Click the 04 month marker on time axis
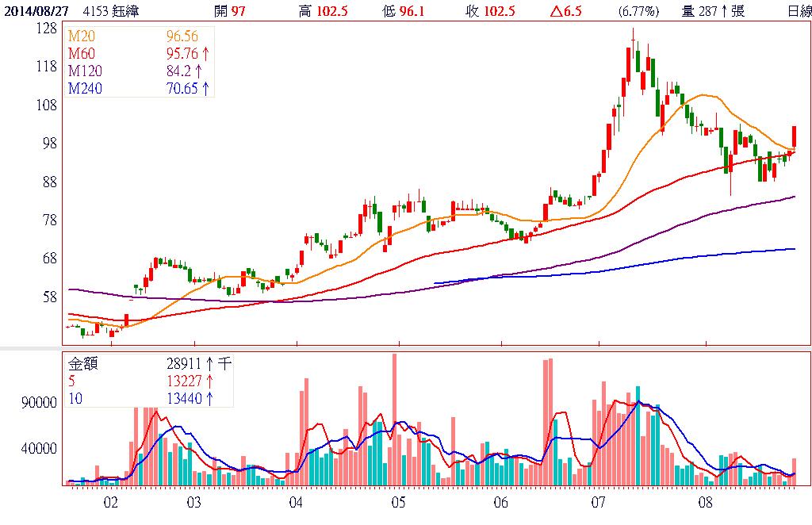This screenshot has width=812, height=525. click(297, 503)
